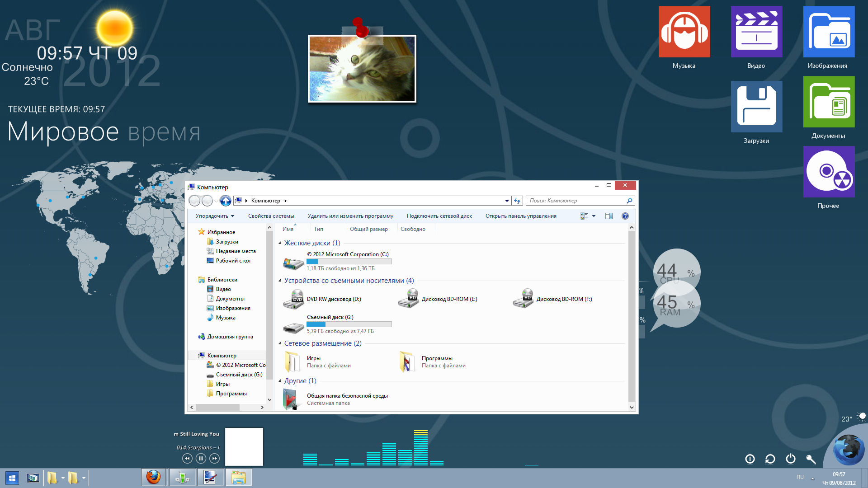This screenshot has width=868, height=488.
Task: Click Подключить сетевой диск
Action: click(x=439, y=216)
